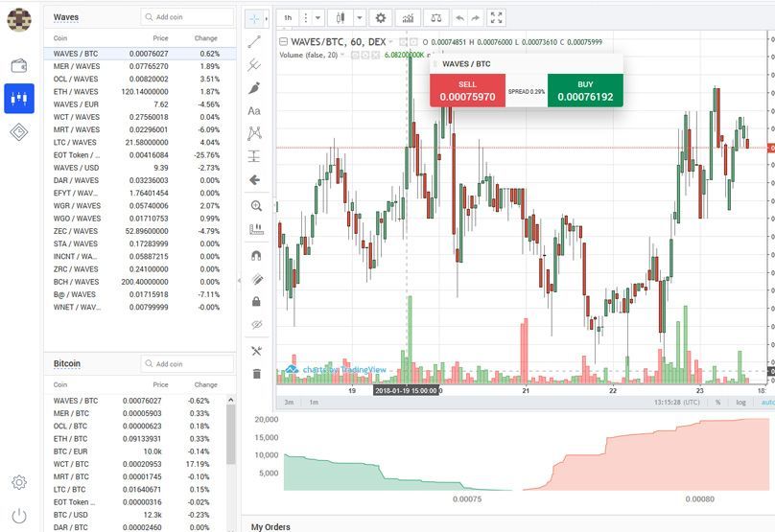The width and height of the screenshot is (775, 532).
Task: Select the crosshair cursor tool
Action: pos(254,19)
